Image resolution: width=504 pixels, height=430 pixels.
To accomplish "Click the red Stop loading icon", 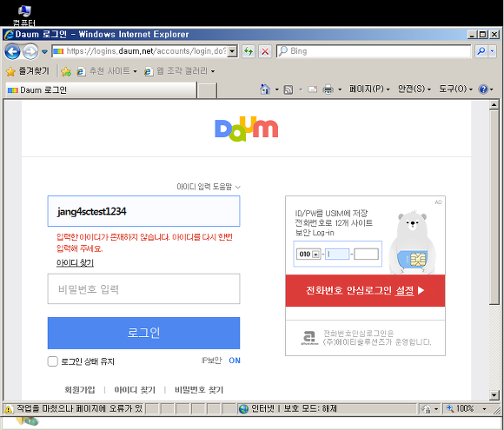I will tap(265, 51).
